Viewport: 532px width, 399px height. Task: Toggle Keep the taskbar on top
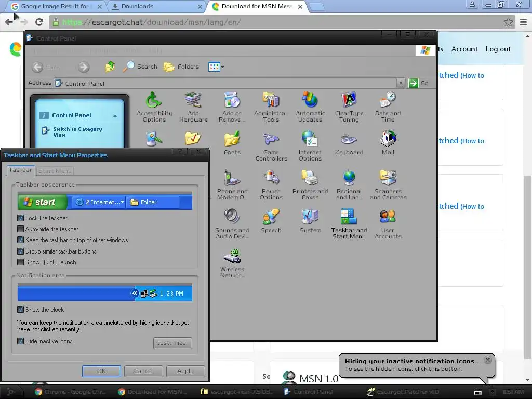click(x=21, y=240)
